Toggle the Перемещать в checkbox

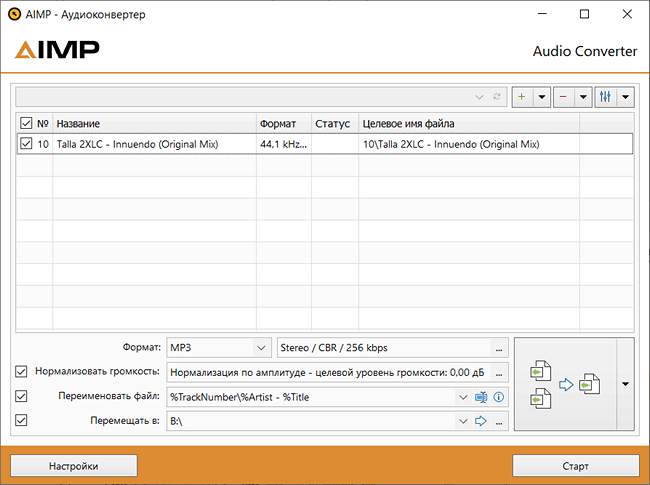coord(21,420)
